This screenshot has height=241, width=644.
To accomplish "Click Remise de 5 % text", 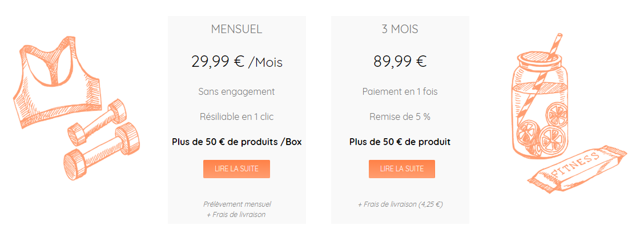I will [x=400, y=117].
